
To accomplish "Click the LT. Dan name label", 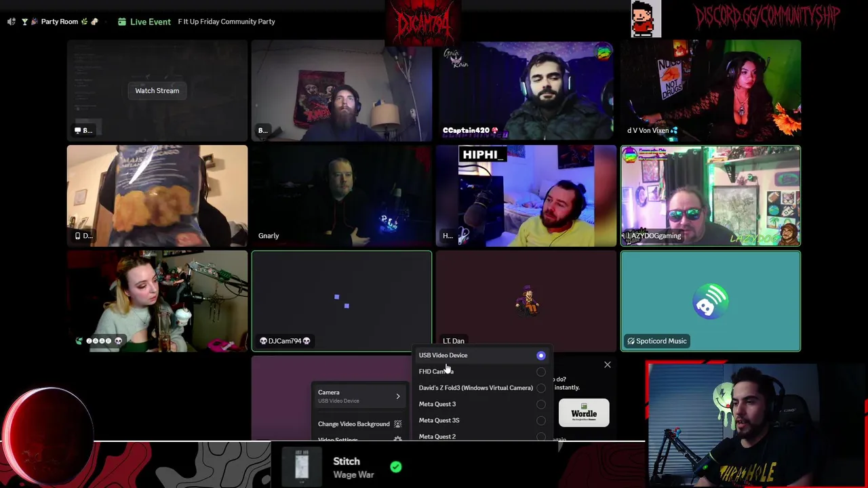I will point(454,341).
